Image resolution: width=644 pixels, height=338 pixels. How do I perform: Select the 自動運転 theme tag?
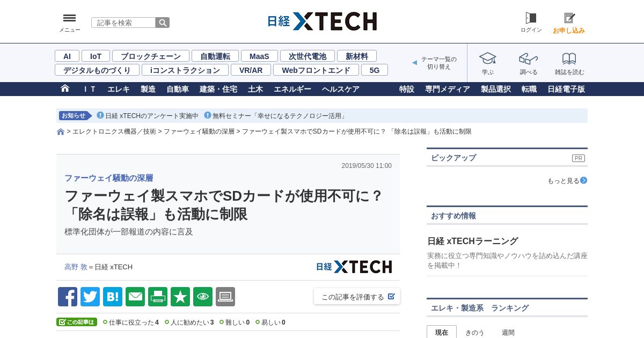coord(215,56)
